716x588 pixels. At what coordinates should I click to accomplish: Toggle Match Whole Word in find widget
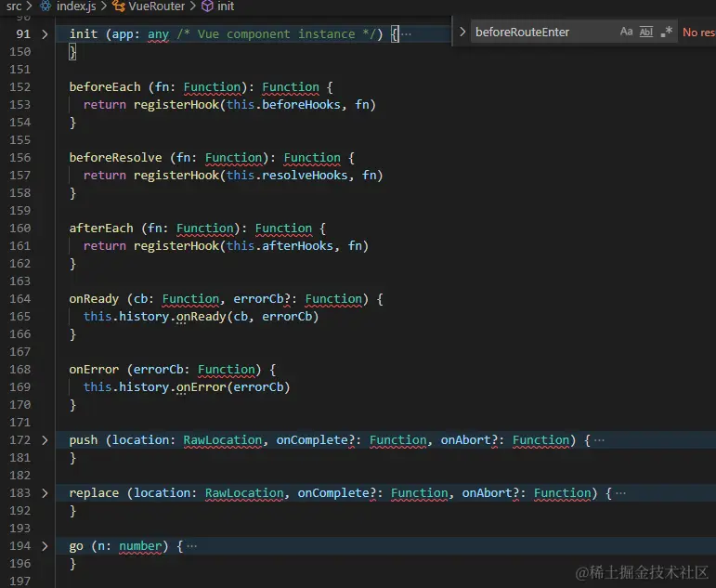click(646, 32)
